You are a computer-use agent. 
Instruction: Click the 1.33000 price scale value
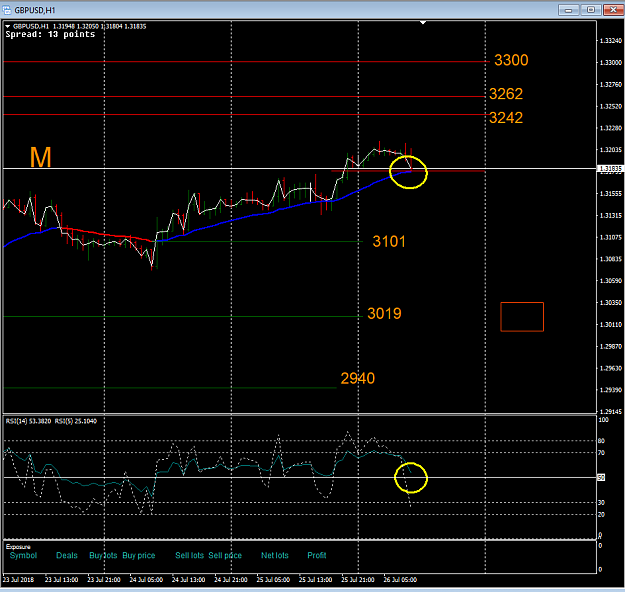pos(611,63)
